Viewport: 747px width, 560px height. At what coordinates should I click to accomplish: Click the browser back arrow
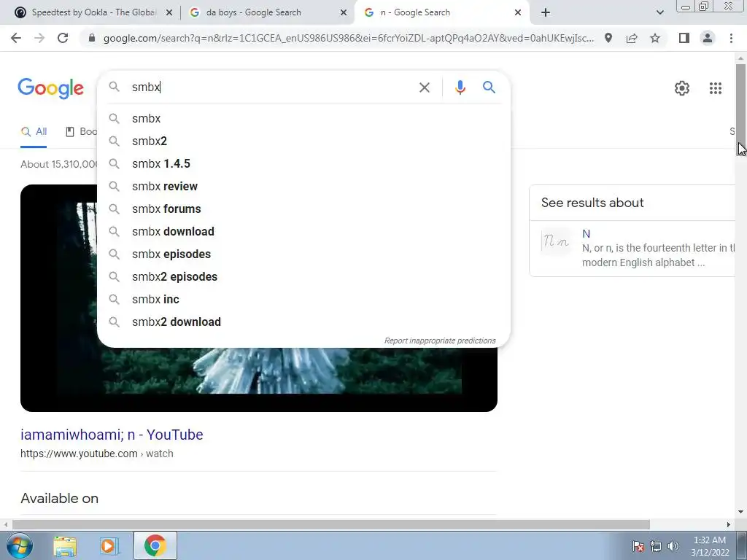[x=16, y=38]
